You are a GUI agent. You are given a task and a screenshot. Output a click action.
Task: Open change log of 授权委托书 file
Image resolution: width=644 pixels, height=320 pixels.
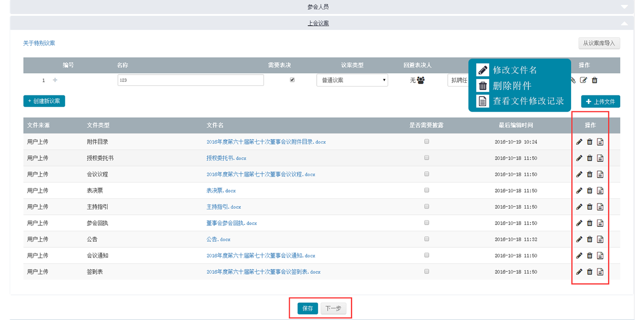coord(600,158)
